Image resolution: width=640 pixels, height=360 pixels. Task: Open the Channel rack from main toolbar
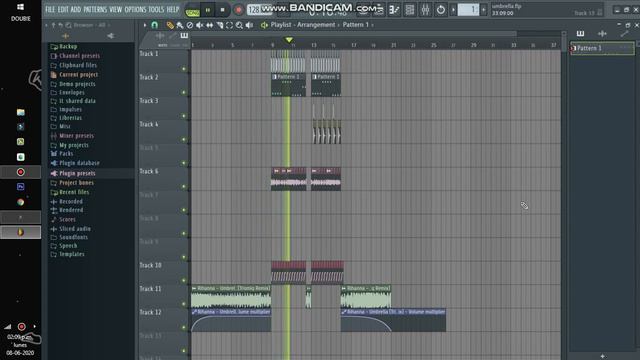[x=410, y=9]
